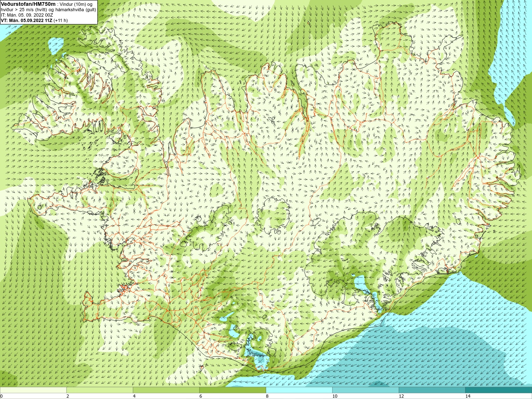Click the turquoise 10–12 legend swatch

[366, 390]
